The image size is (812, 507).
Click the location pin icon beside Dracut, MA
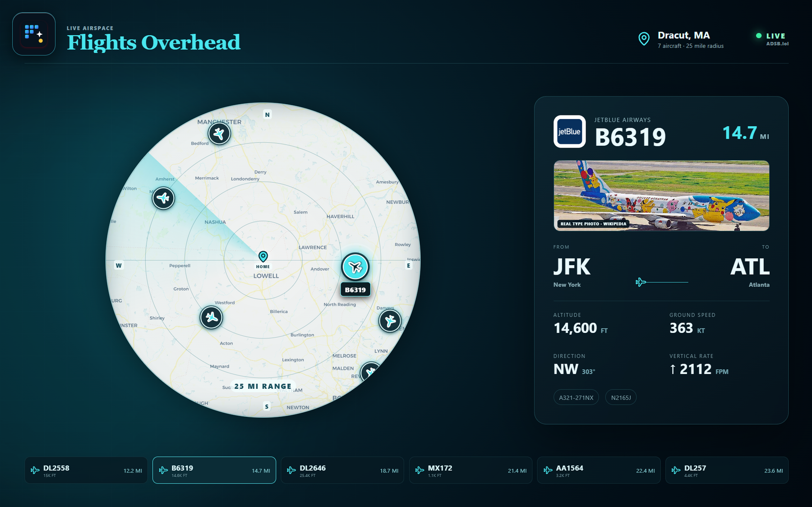(x=644, y=39)
